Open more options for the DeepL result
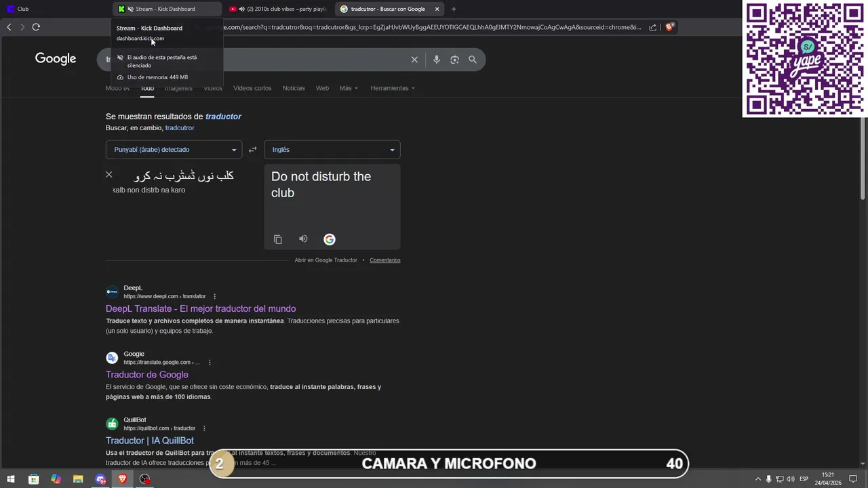The image size is (868, 488). pos(214,296)
